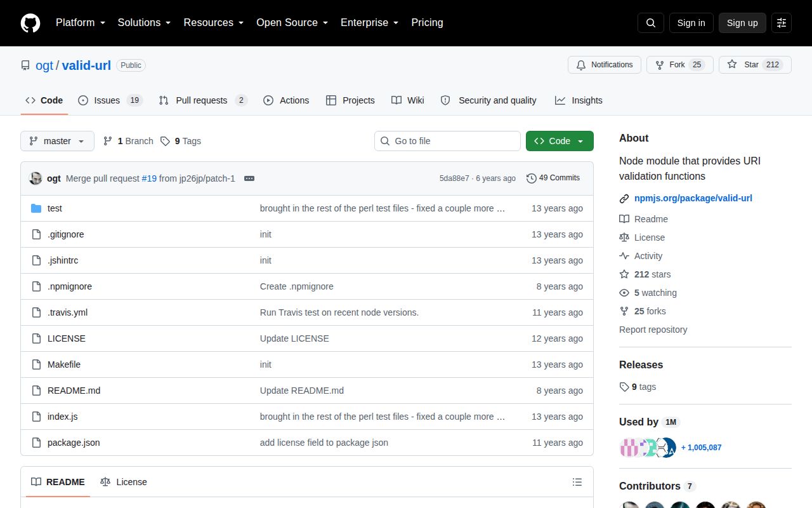
Task: Click the star icon next to '212 stars'
Action: pyautogui.click(x=624, y=274)
